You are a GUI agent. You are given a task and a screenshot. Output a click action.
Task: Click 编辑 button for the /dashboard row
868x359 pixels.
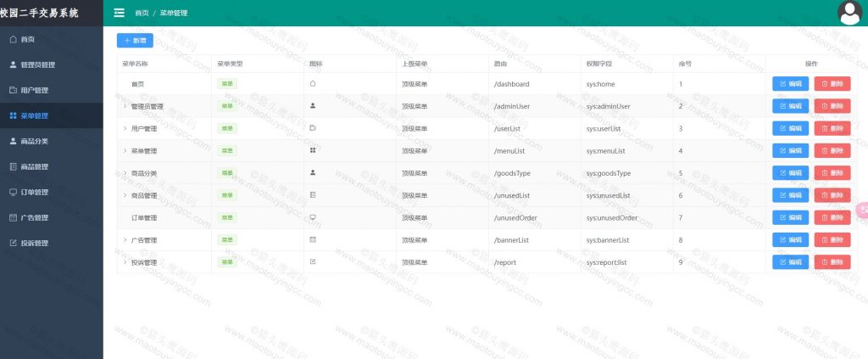pyautogui.click(x=790, y=84)
